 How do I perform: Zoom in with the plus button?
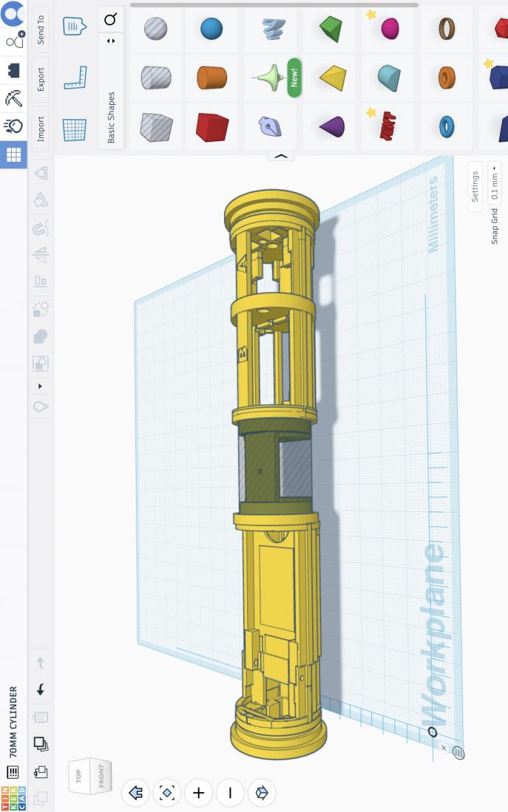coord(198,793)
